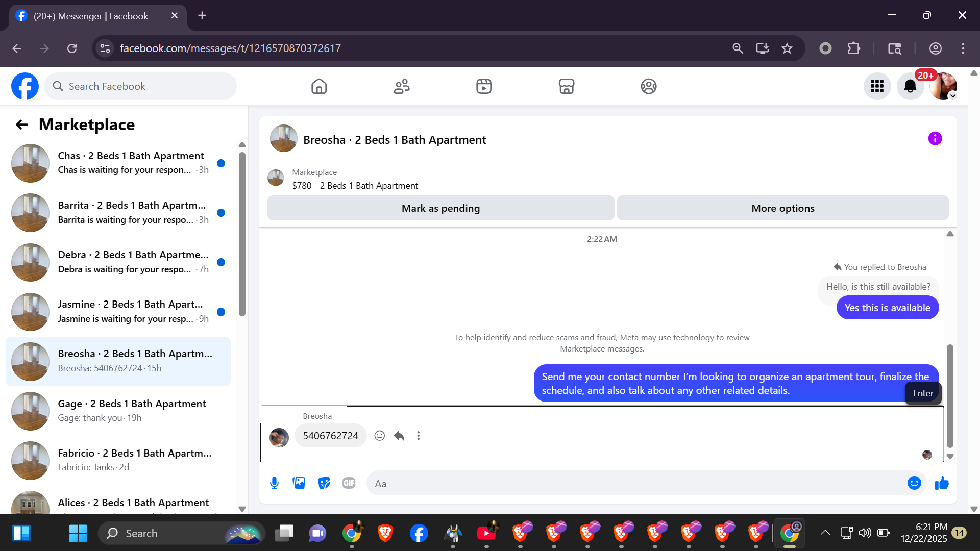Click Mark as pending button
980x551 pixels.
pyautogui.click(x=440, y=208)
